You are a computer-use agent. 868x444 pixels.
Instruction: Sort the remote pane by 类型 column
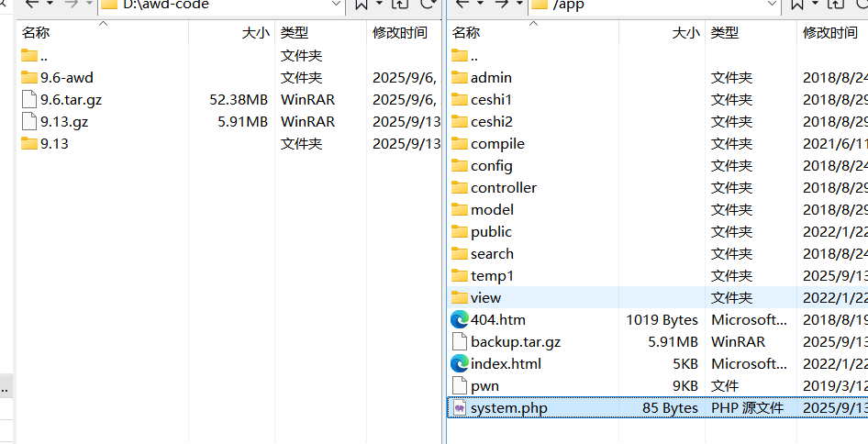(724, 33)
